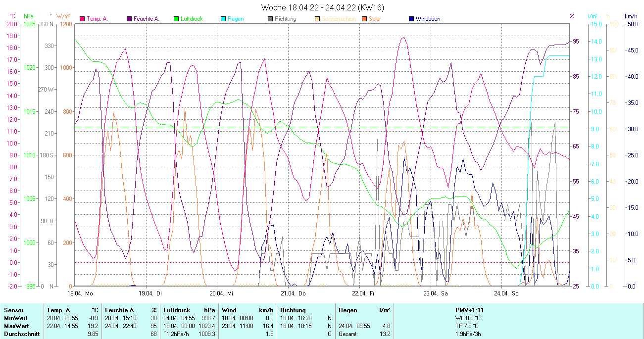Click the '20.04. Mi' date axis label
644x339 pixels.
click(222, 293)
